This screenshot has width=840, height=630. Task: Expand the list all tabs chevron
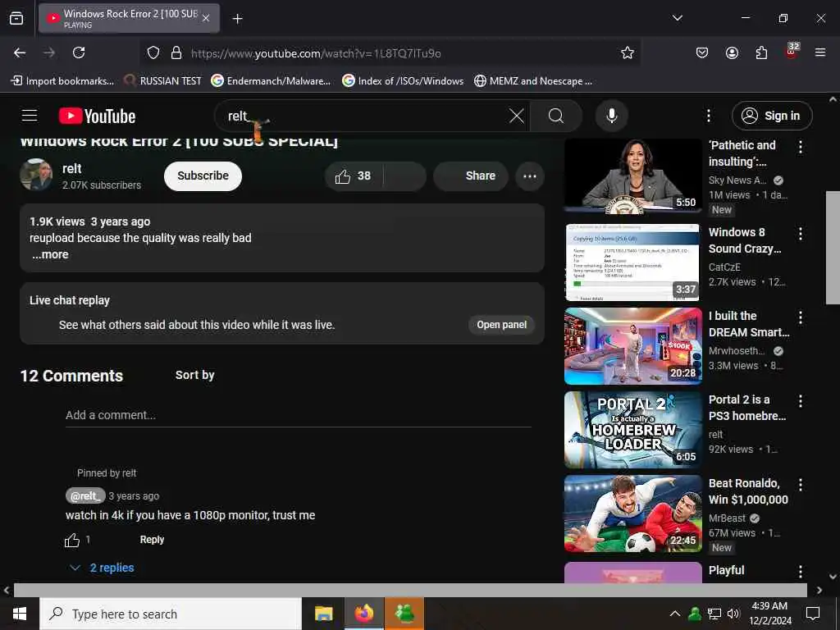[677, 18]
